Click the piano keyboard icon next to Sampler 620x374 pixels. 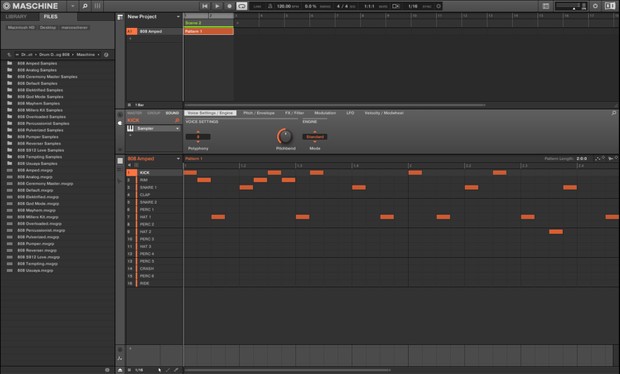130,128
